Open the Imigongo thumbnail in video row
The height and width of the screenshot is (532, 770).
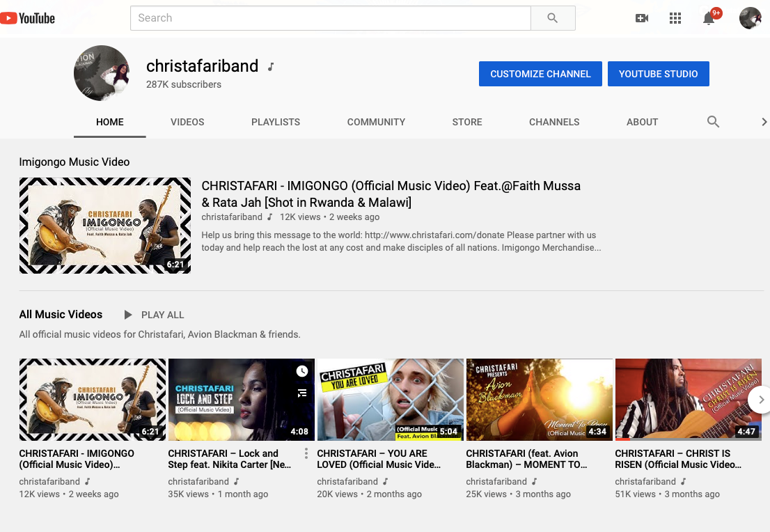pyautogui.click(x=93, y=400)
